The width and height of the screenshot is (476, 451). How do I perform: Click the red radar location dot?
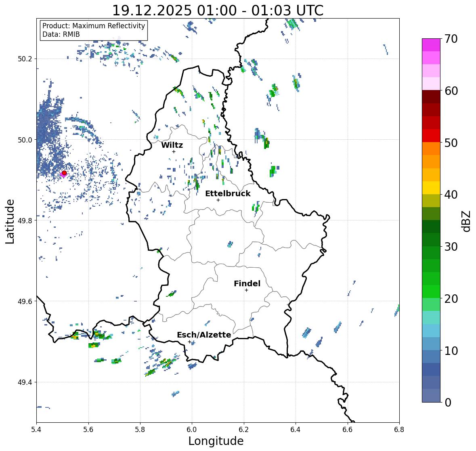coord(64,173)
